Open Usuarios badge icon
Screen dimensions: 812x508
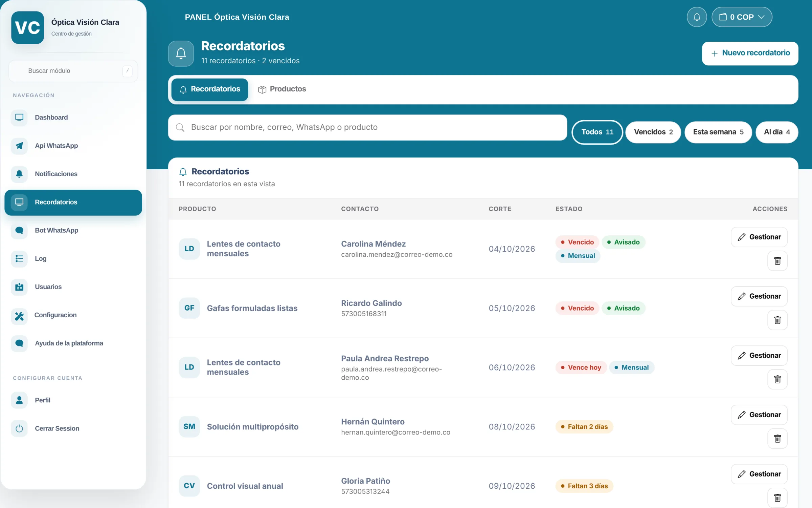click(19, 287)
